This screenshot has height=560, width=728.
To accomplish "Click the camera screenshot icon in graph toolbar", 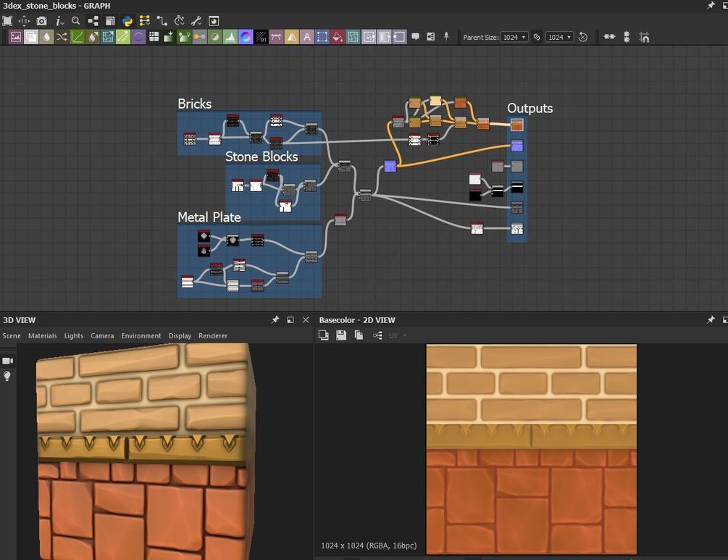I will point(42,21).
